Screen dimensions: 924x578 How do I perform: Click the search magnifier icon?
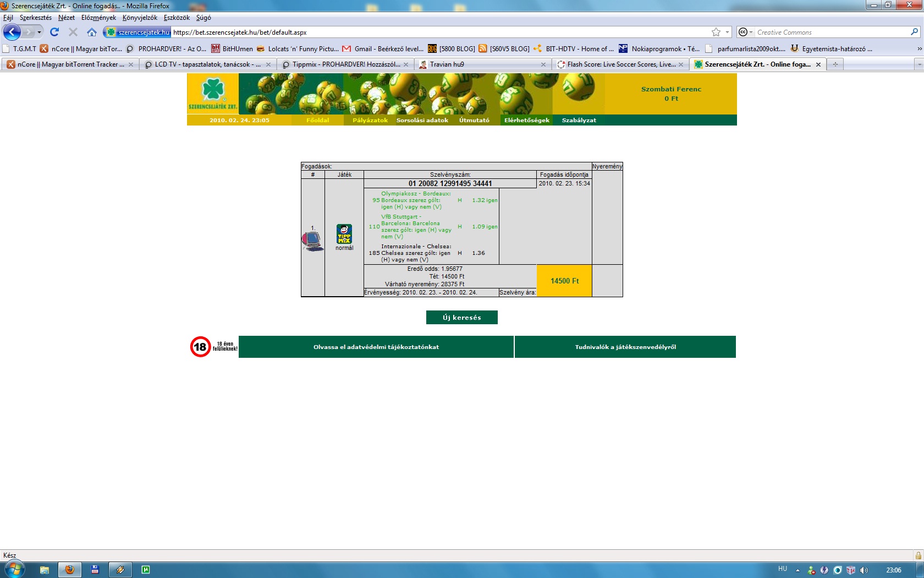(x=915, y=32)
